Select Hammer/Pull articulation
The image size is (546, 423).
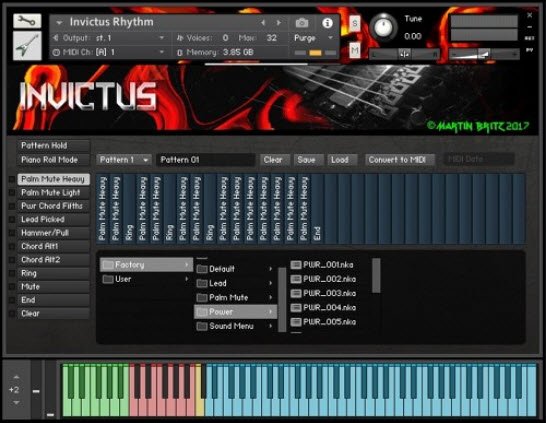53,233
